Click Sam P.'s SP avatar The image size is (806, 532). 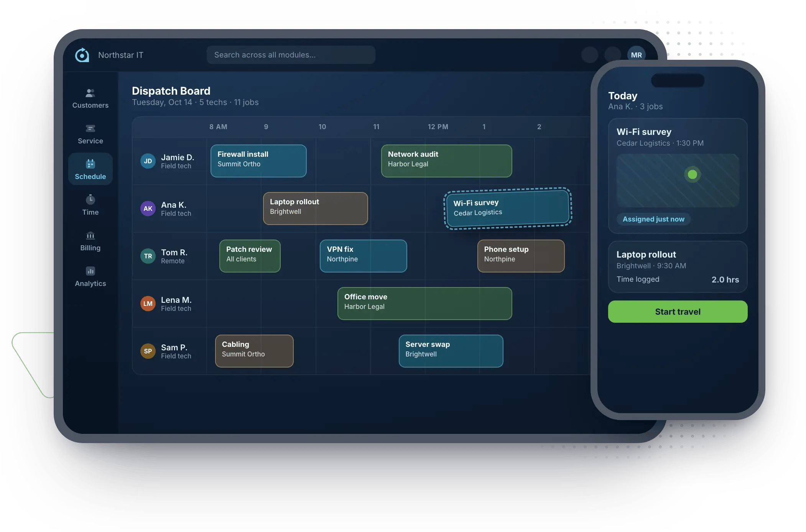(x=148, y=351)
